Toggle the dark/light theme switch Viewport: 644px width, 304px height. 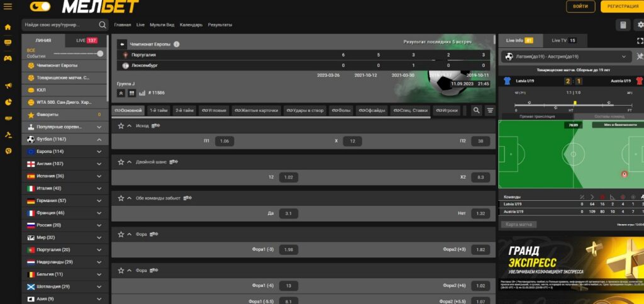point(40,6)
